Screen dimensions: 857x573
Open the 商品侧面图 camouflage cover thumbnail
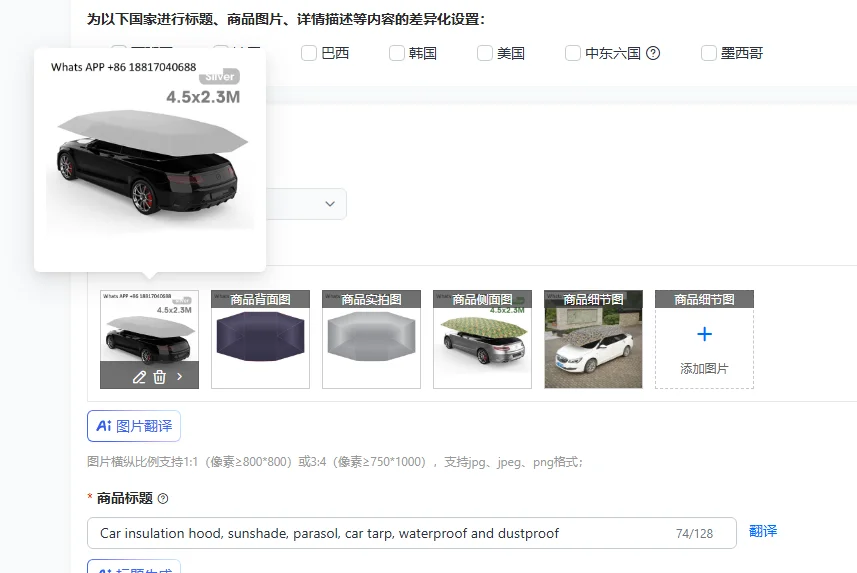483,340
